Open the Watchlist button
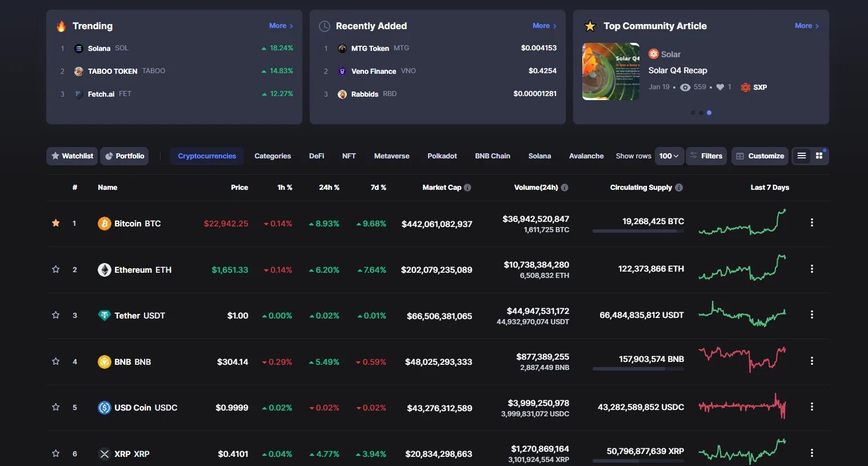The image size is (868, 466). coord(72,156)
